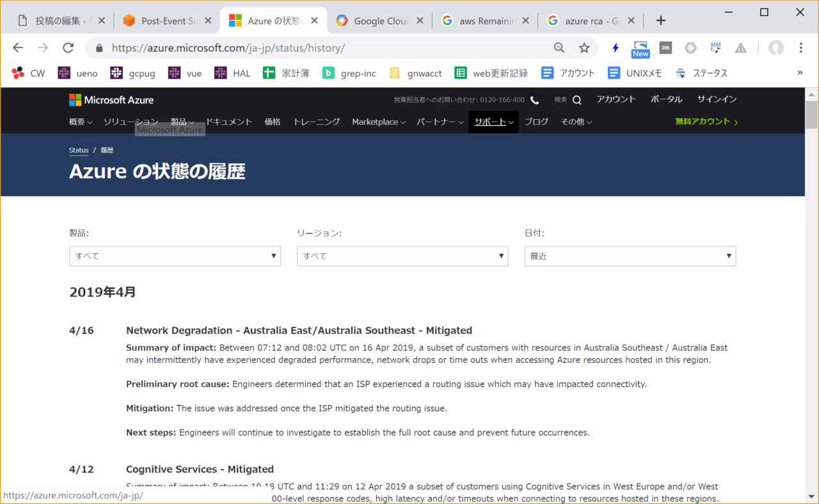Open the extension with the New badge

tap(640, 49)
